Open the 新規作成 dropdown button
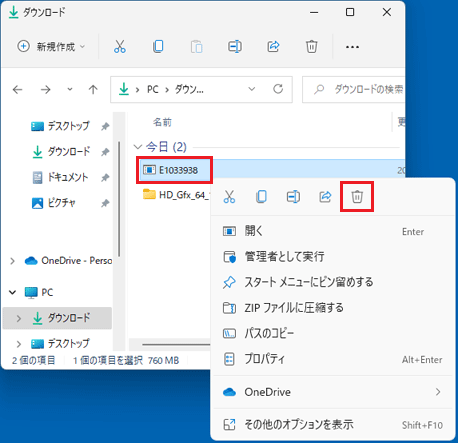This screenshot has width=458, height=443. tap(51, 46)
